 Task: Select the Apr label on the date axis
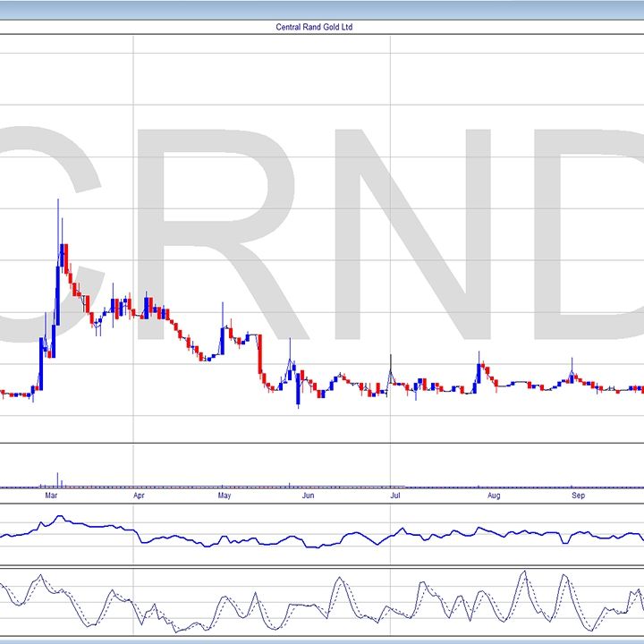[139, 495]
